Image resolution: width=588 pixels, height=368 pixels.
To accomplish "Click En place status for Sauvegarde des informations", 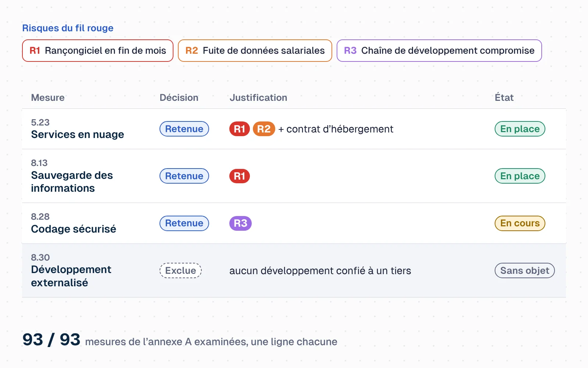I will [x=520, y=176].
